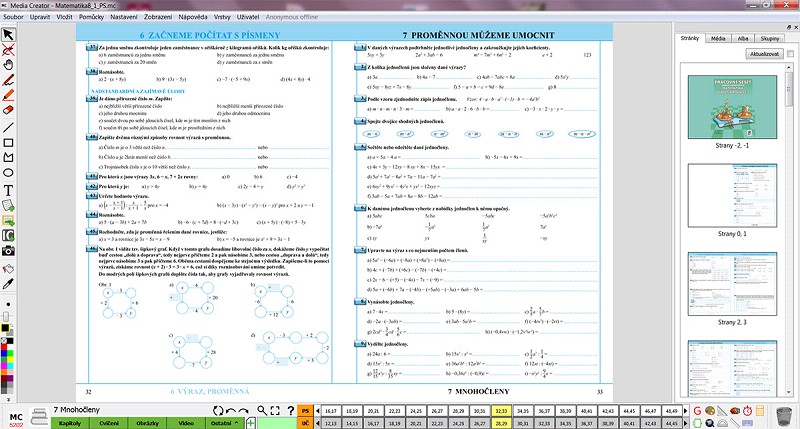Click the insert image tool
800x429 pixels.
(8, 220)
